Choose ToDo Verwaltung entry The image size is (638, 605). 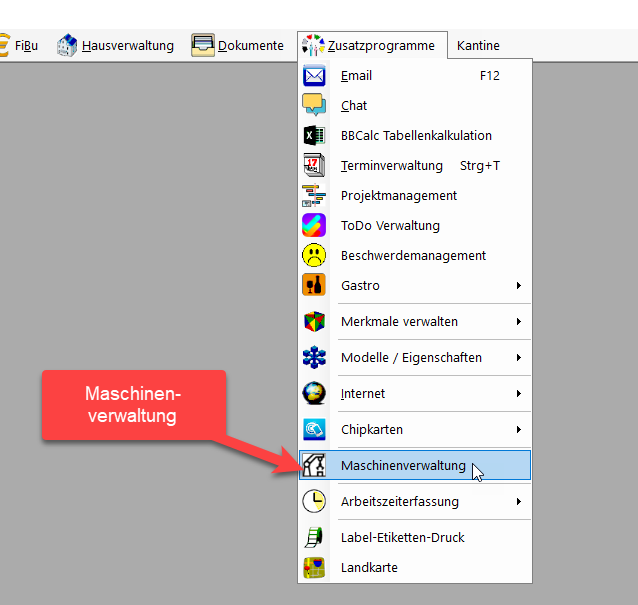click(x=415, y=225)
